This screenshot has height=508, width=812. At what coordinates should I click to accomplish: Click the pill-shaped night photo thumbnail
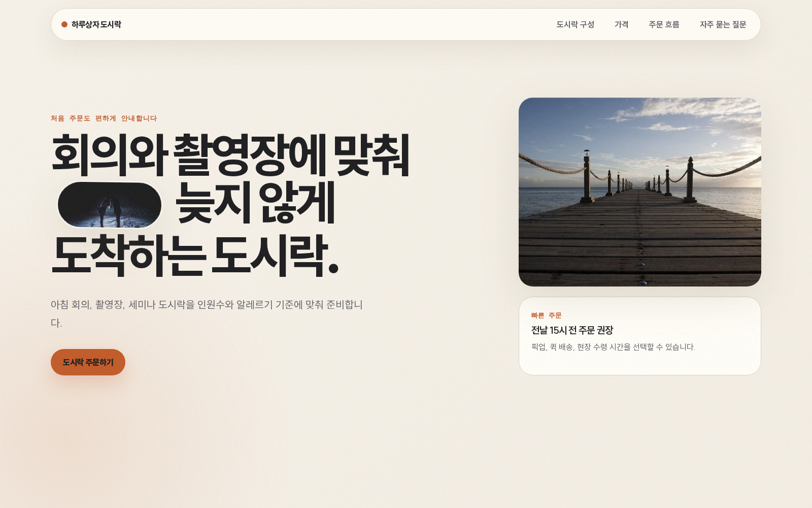[x=110, y=205]
